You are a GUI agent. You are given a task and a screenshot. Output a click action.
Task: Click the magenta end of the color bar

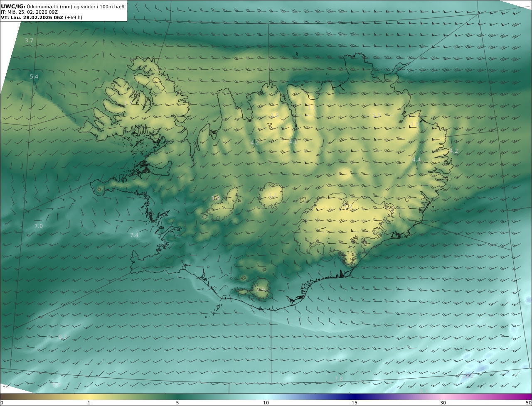point(526,396)
